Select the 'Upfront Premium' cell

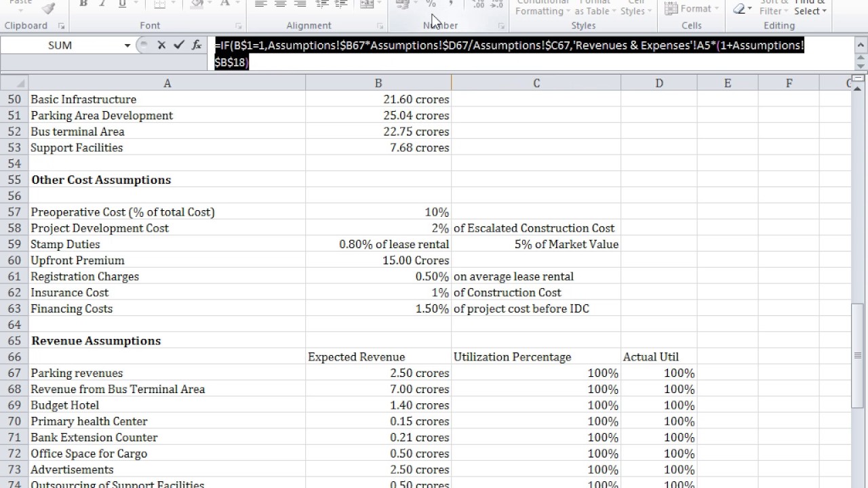coord(167,260)
